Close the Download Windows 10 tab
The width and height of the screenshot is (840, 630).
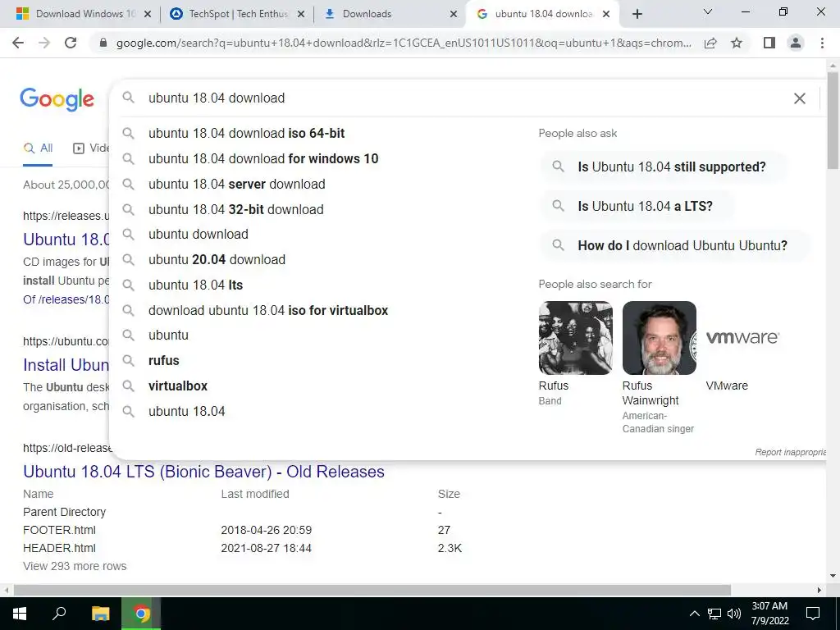click(x=148, y=14)
